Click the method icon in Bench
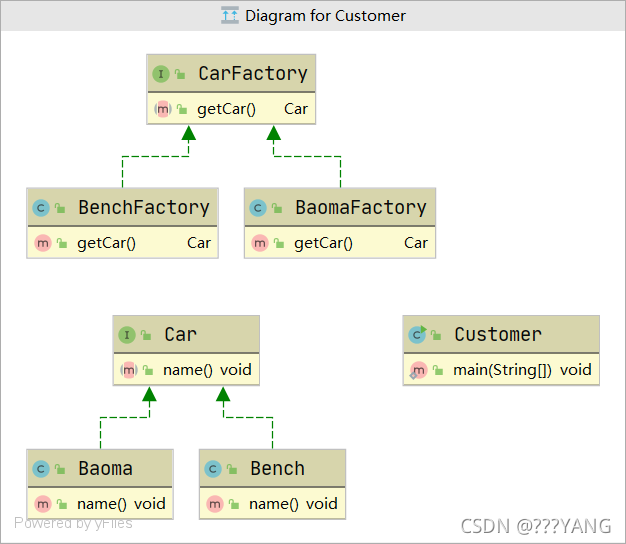Viewport: 626px width, 544px height. click(215, 504)
